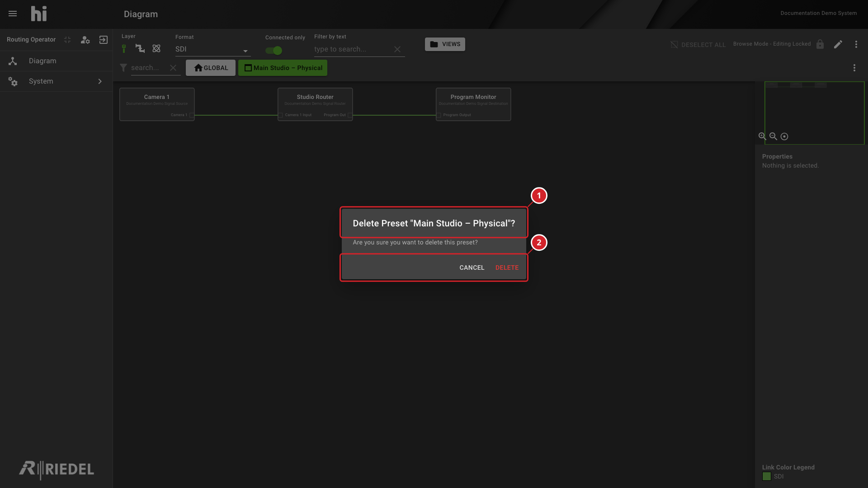Viewport: 868px width, 488px height.
Task: Click the Program Out port on router
Action: [350, 115]
